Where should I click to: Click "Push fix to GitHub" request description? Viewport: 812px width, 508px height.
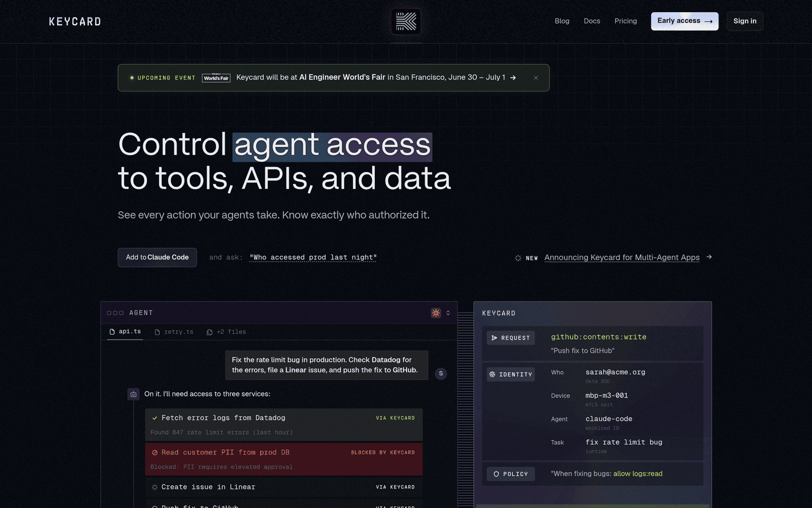[x=583, y=351]
